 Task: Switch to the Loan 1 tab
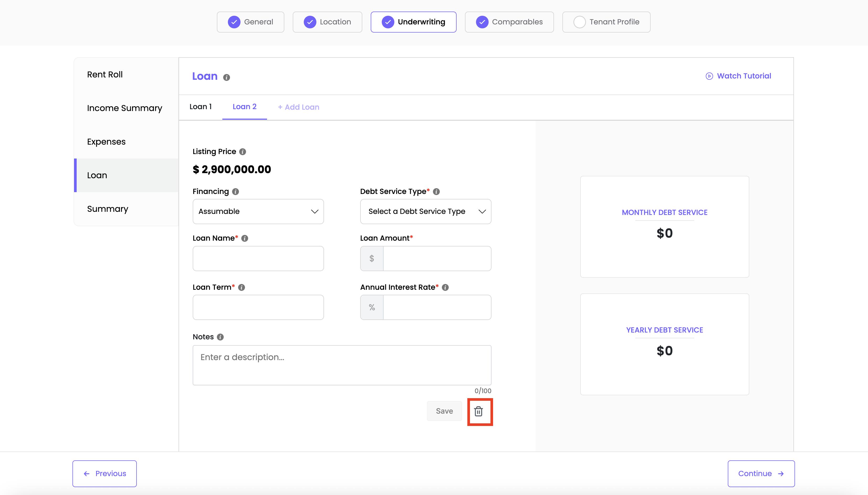pos(201,107)
